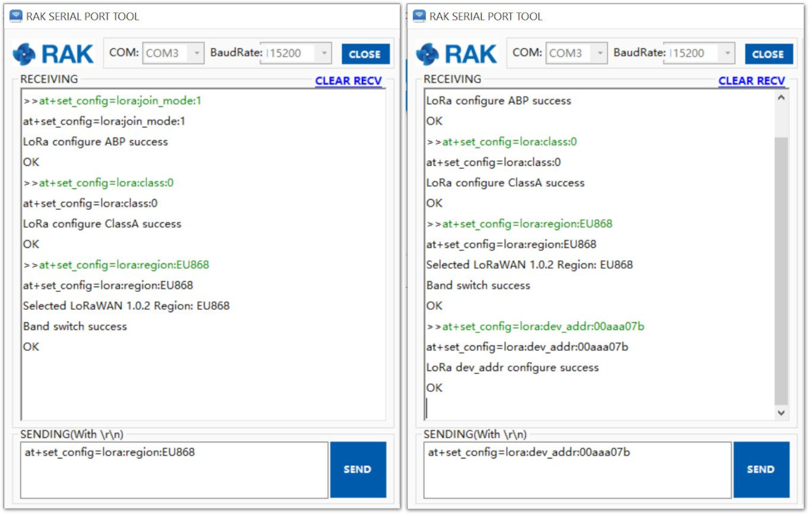Click CLOSE button in right window

pyautogui.click(x=769, y=54)
